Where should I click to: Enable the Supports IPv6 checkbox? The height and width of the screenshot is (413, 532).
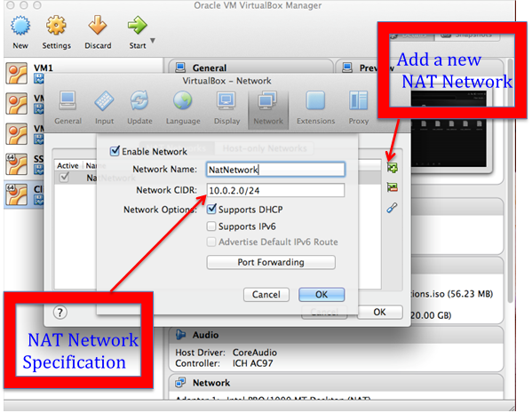(x=211, y=226)
